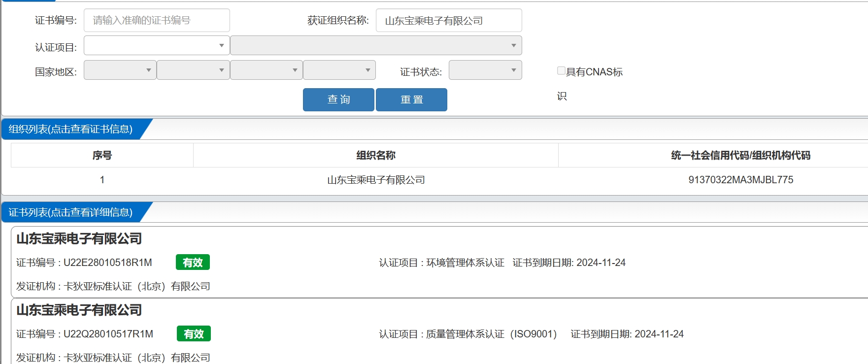
Task: Open the wide second 认证项目 dropdown
Action: (376, 45)
